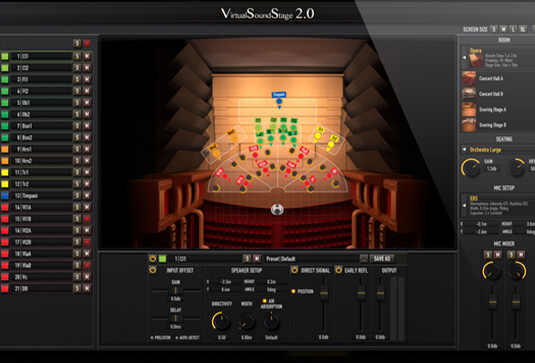Viewport: 535px width, 363px height.
Task: Select the blue Timpani marker on stage
Action: coord(279,101)
